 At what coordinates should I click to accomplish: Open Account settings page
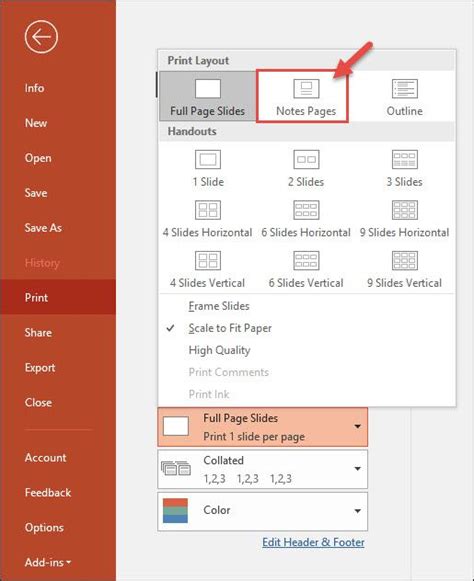(x=46, y=458)
